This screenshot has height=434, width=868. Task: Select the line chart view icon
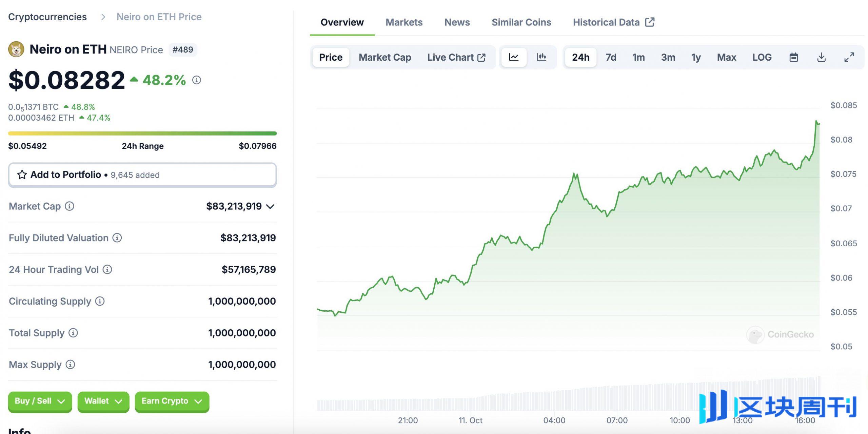pos(514,57)
